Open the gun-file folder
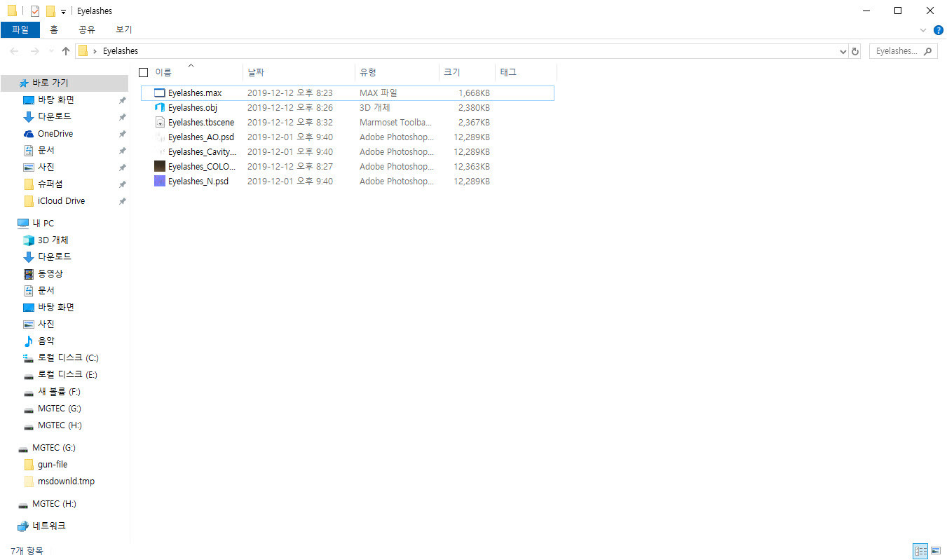The height and width of the screenshot is (560, 947). (53, 464)
